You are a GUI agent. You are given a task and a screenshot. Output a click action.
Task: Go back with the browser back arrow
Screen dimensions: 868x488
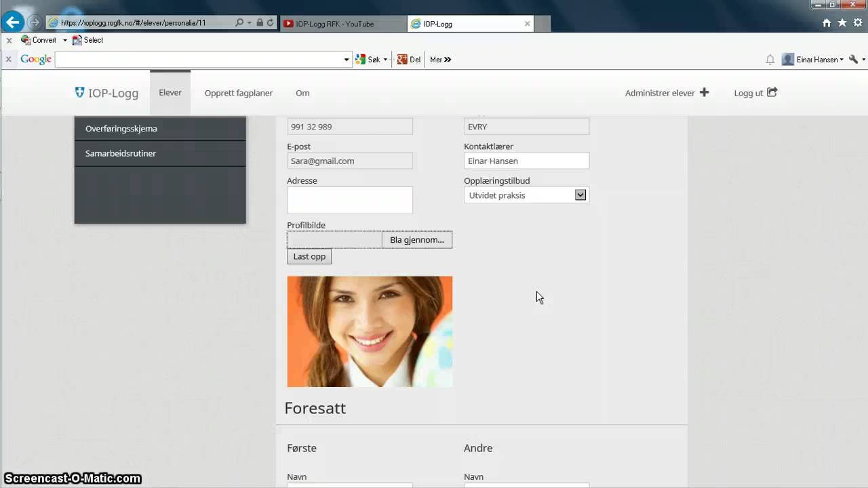[12, 22]
